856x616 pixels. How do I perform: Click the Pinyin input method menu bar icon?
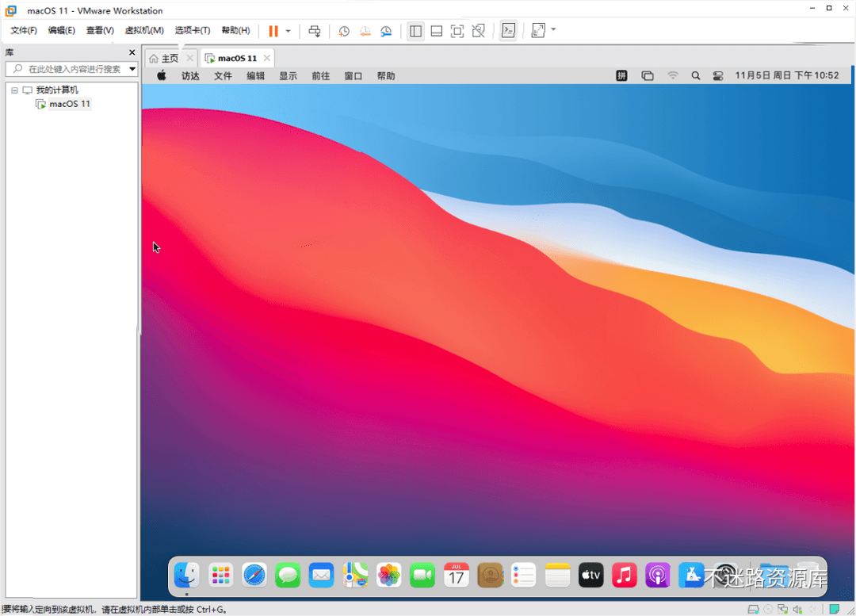621,76
